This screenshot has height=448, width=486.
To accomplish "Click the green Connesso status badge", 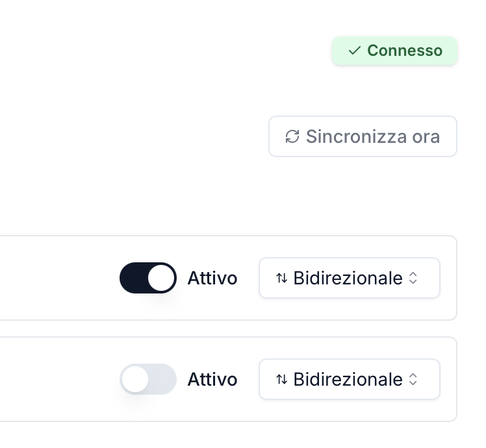I will 395,51.
